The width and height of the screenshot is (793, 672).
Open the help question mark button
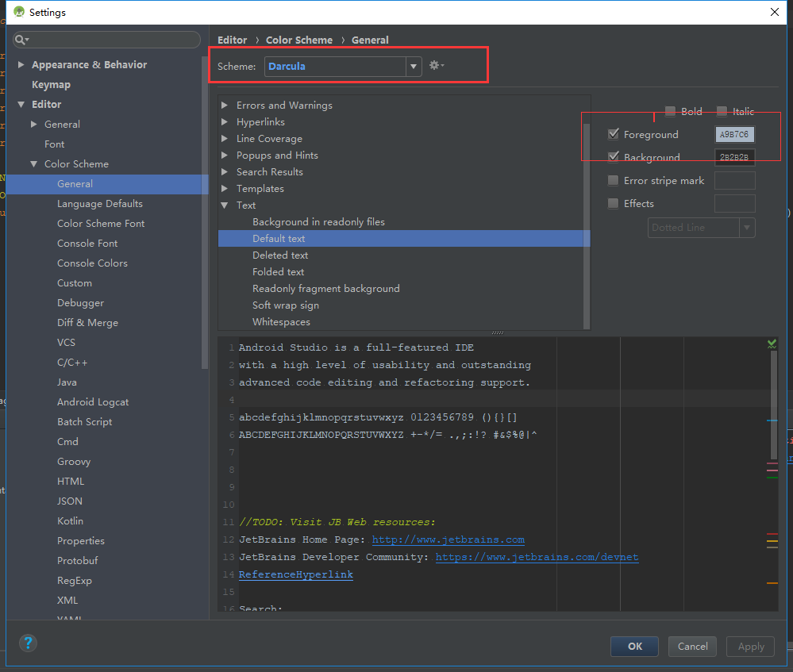tap(28, 643)
